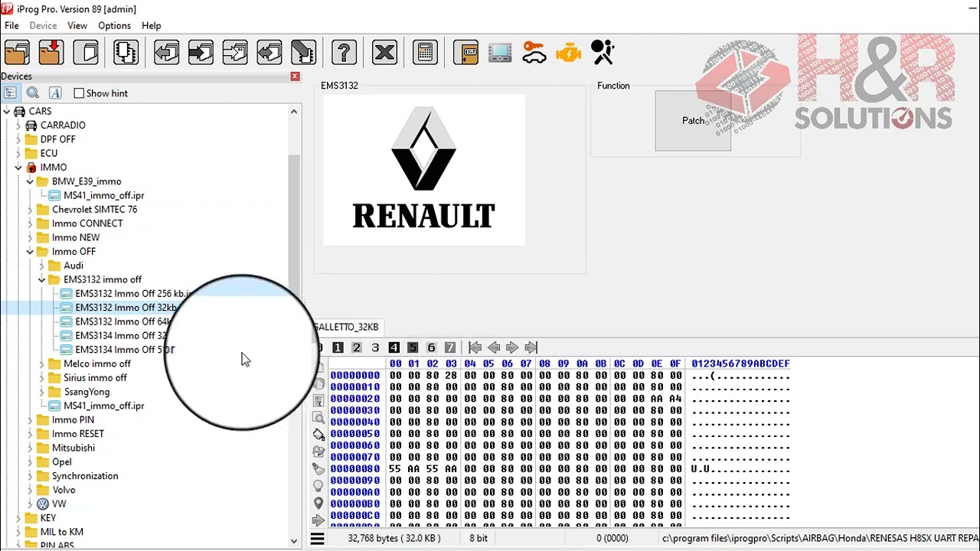Screen dimensions: 980x551
Task: Select buffer number 2 toggle
Action: point(356,347)
